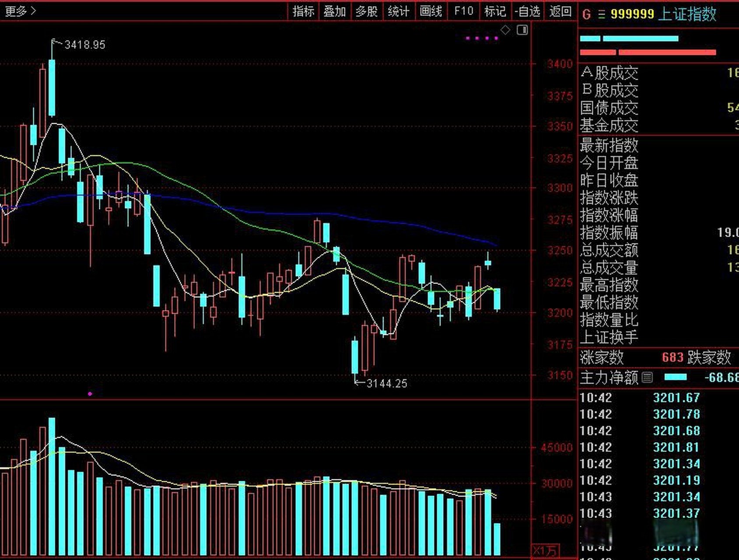Select the 指数涨幅 label
The image size is (739, 560).
(x=609, y=215)
